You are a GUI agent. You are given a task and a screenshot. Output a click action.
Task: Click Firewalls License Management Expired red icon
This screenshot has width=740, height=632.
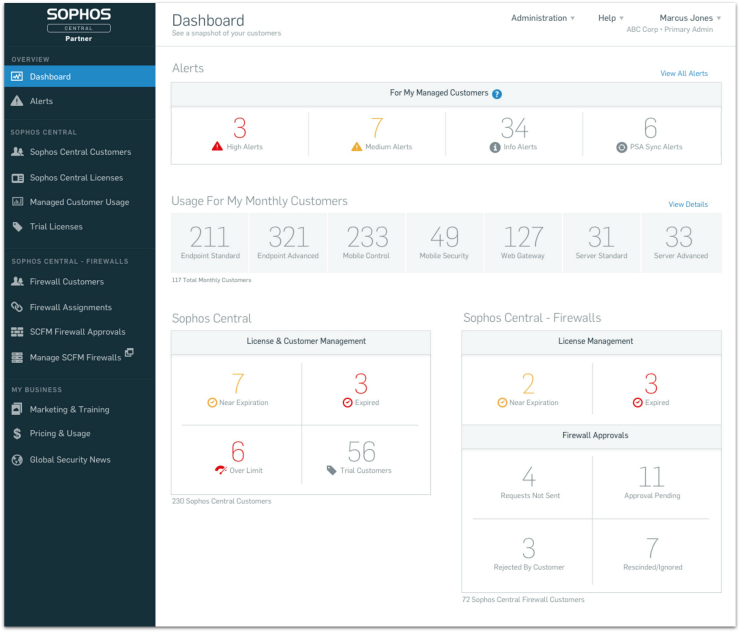point(638,403)
